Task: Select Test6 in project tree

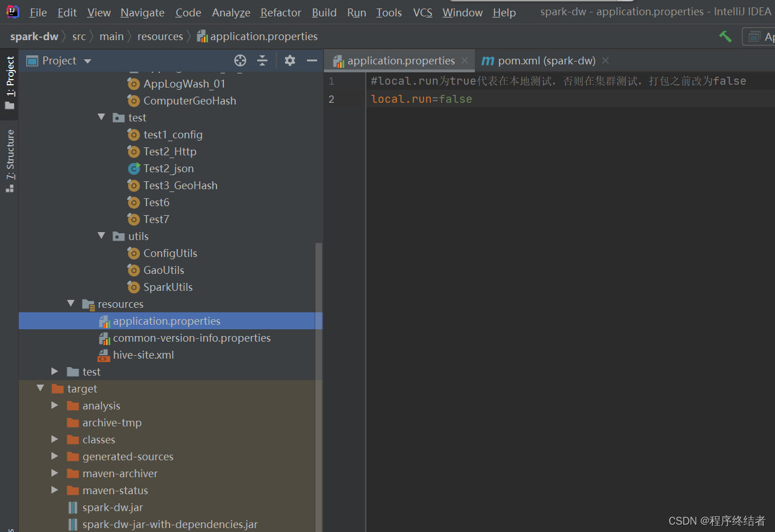Action: [157, 202]
